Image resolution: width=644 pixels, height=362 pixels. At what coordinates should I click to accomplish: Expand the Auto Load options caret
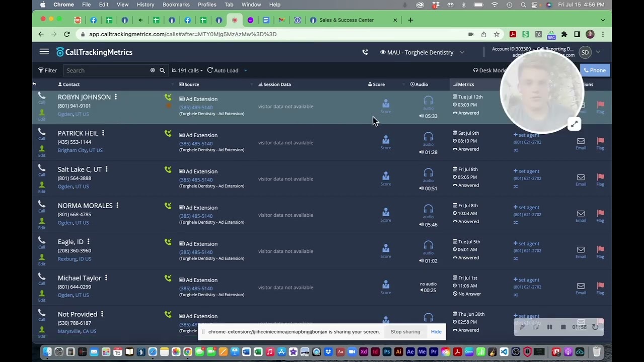pyautogui.click(x=246, y=70)
